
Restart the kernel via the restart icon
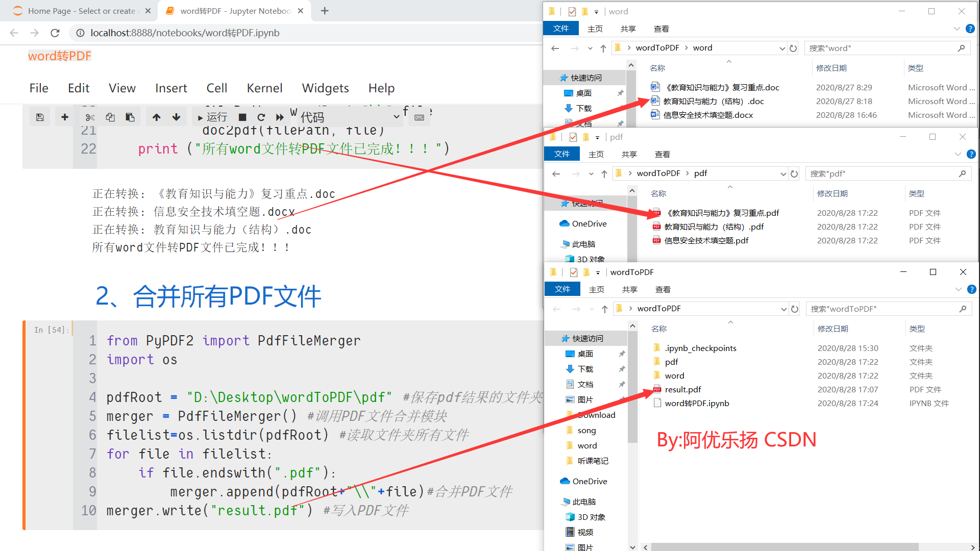(261, 117)
